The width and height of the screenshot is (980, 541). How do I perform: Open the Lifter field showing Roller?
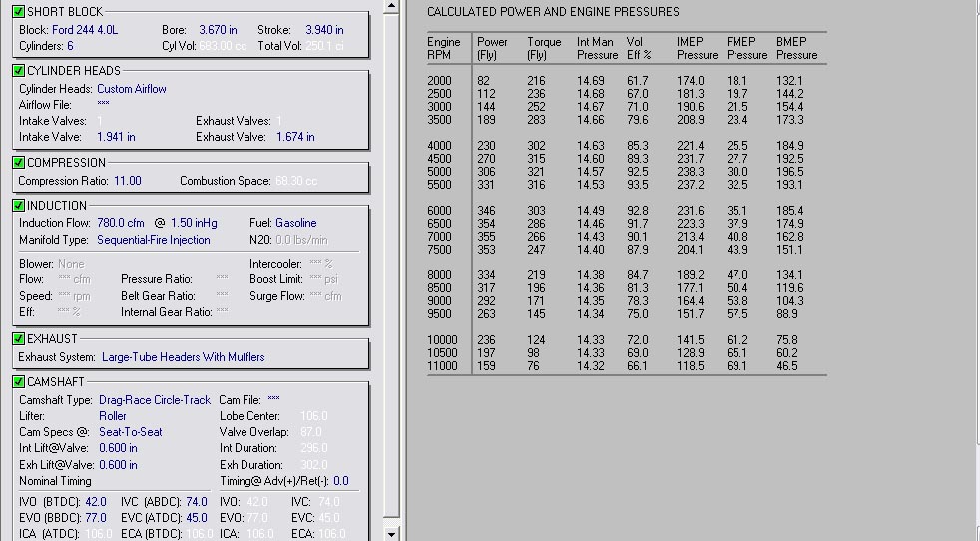[x=113, y=416]
